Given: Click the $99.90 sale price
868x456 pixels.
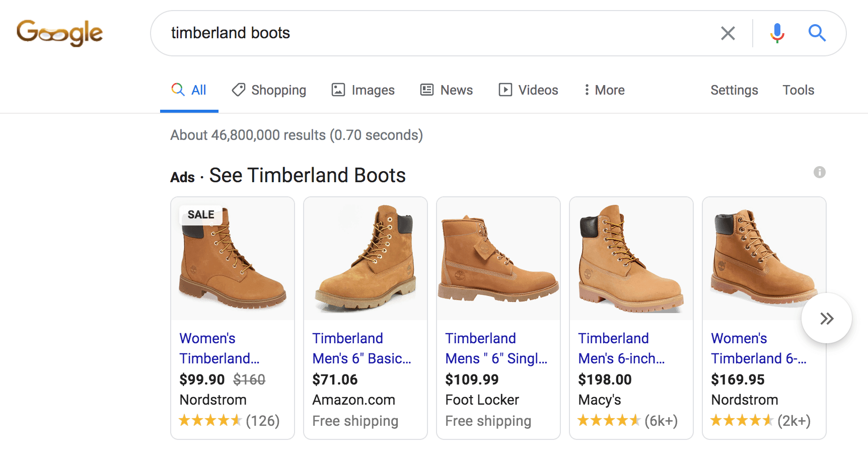Looking at the screenshot, I should (x=202, y=379).
